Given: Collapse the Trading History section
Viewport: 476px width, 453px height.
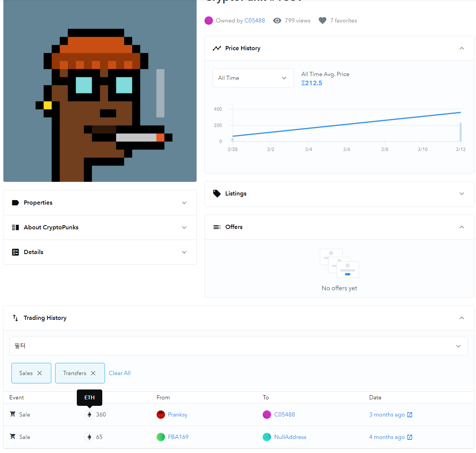Looking at the screenshot, I should [462, 318].
